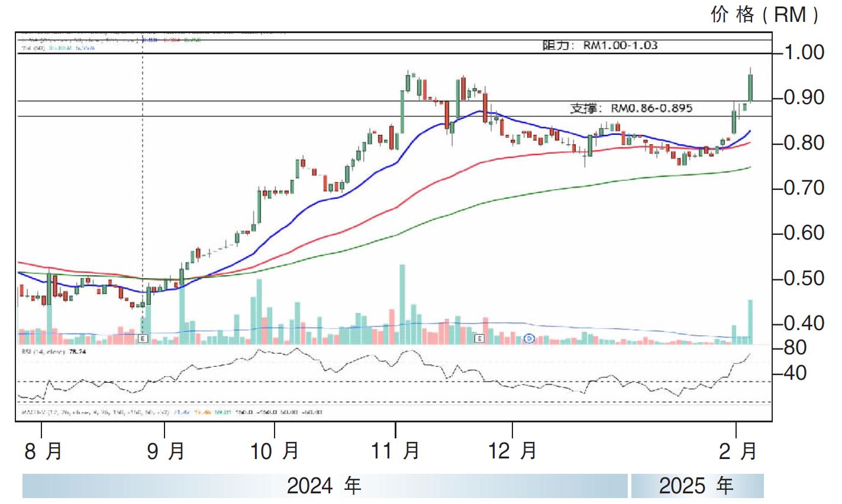Select the 9月 marker on time axis
Image resolution: width=842 pixels, height=504 pixels.
(x=166, y=451)
